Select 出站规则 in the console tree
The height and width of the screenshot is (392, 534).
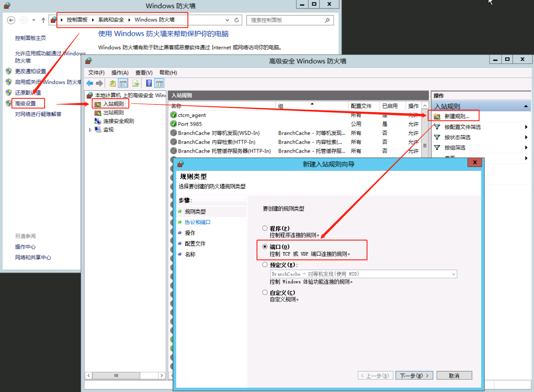point(114,113)
